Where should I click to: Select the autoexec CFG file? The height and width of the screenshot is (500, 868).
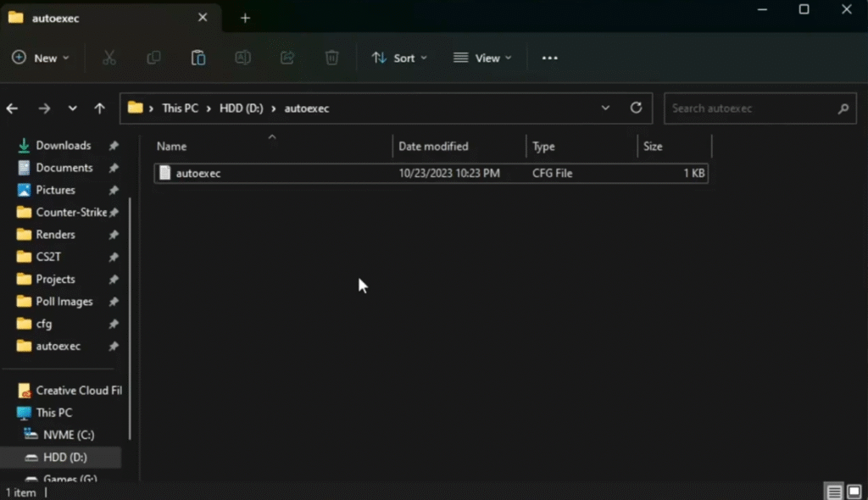198,173
